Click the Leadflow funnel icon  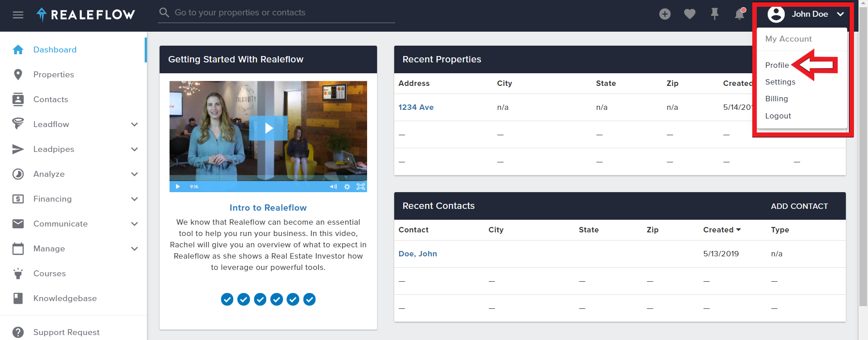18,124
